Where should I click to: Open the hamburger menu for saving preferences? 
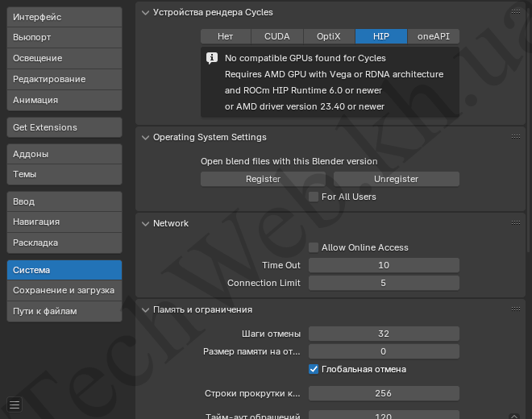pyautogui.click(x=15, y=404)
